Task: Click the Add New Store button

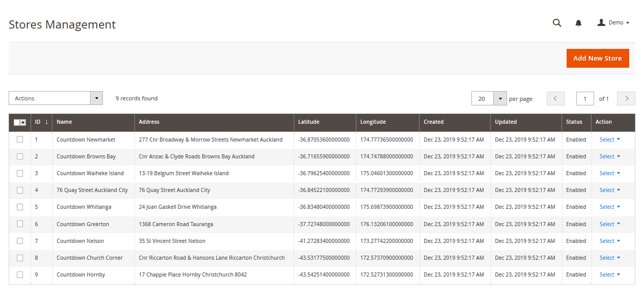Action: pos(597,59)
